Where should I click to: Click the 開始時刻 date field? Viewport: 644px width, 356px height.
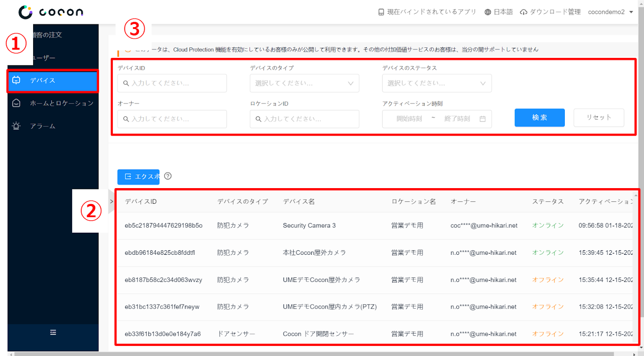[409, 119]
